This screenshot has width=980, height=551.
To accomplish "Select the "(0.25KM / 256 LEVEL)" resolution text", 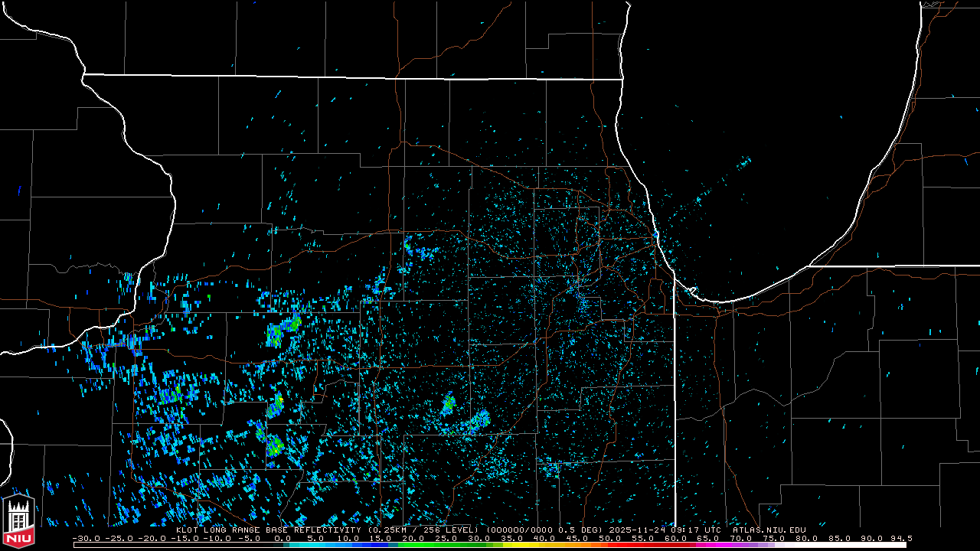I will click(423, 530).
